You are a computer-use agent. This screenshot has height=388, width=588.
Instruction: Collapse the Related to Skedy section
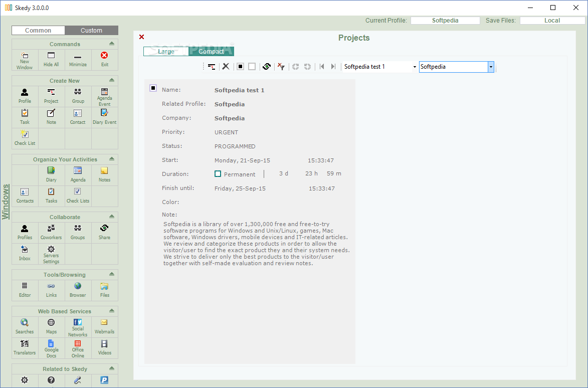112,368
